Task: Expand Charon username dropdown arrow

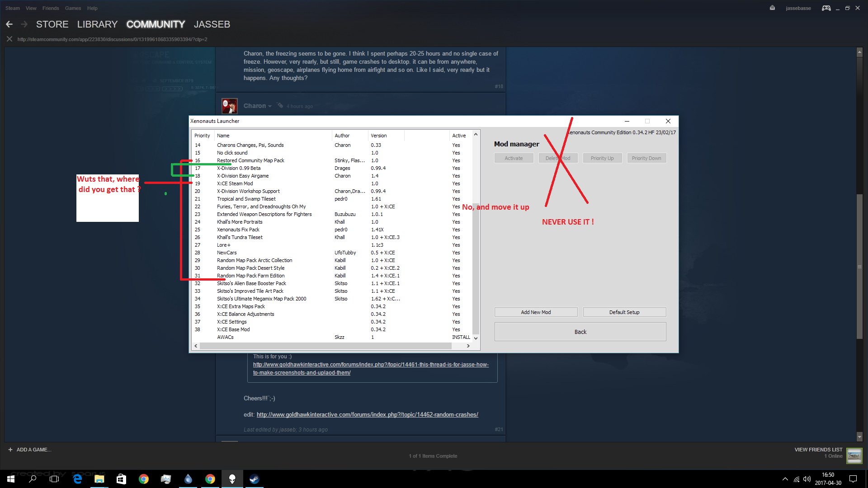Action: (x=270, y=106)
